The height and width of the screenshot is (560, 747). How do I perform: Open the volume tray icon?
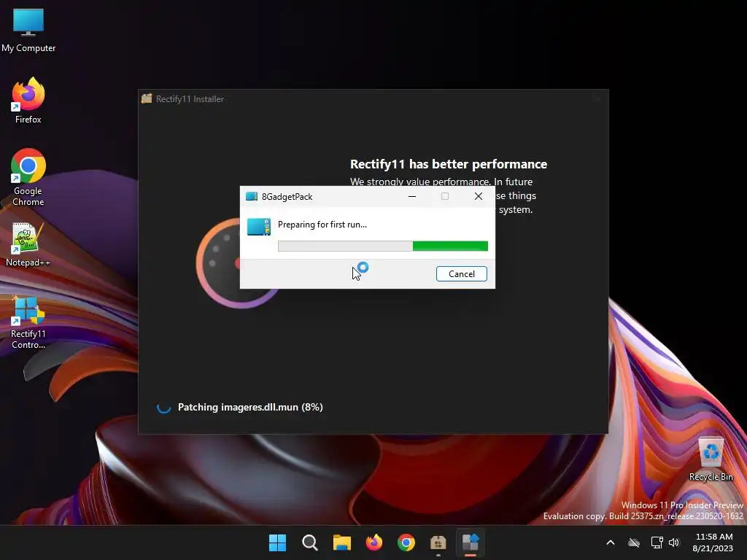coord(674,542)
